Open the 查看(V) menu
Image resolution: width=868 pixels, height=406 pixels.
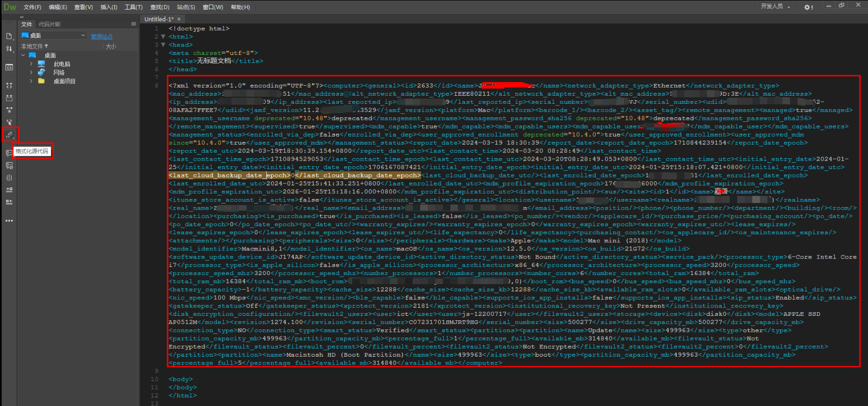coord(84,7)
